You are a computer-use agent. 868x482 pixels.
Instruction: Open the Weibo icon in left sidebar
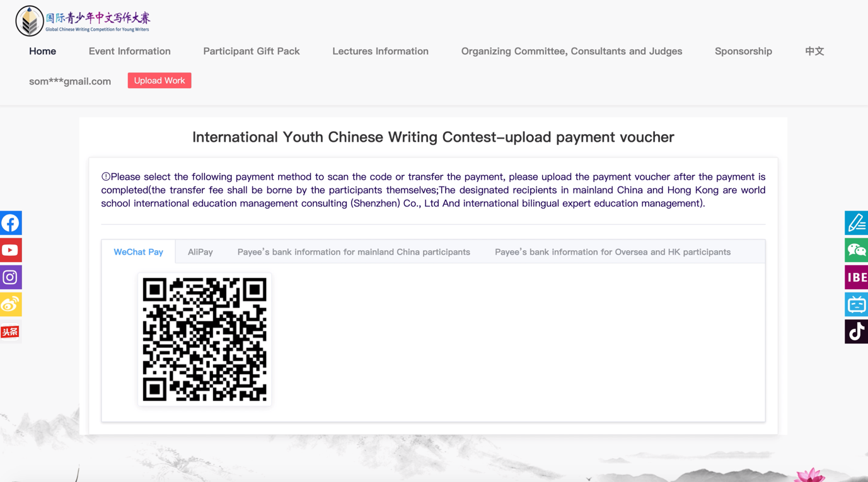[x=11, y=304]
